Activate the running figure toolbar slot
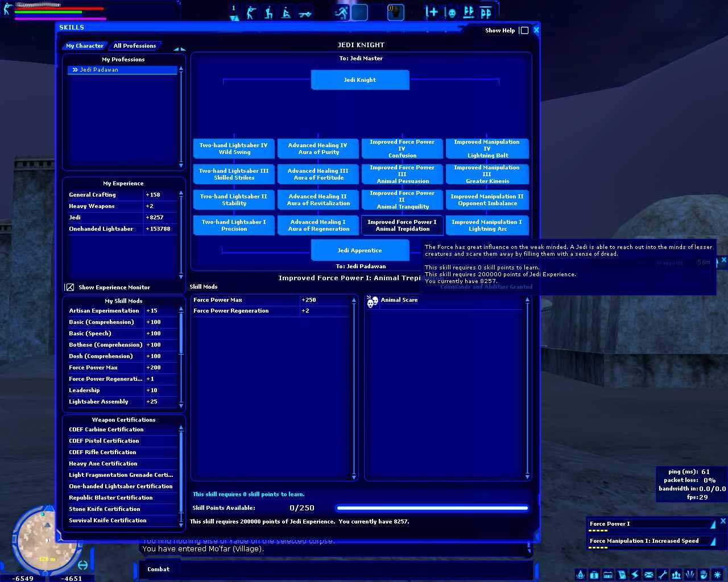The height and width of the screenshot is (582, 728). coord(341,13)
